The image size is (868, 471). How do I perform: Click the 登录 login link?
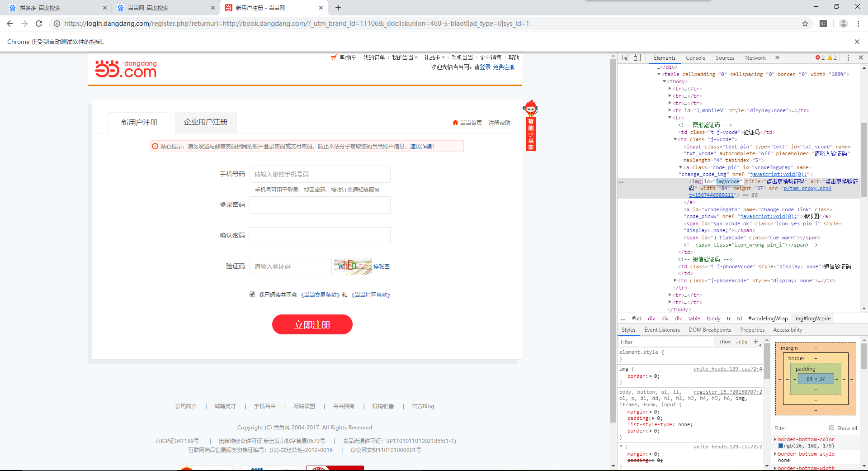[485, 67]
